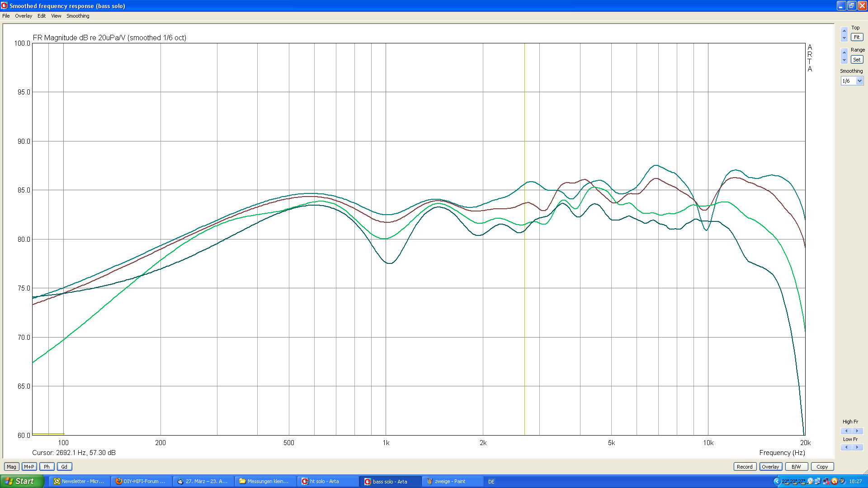Increase High Fr with right arrow
868x488 pixels.
click(857, 431)
